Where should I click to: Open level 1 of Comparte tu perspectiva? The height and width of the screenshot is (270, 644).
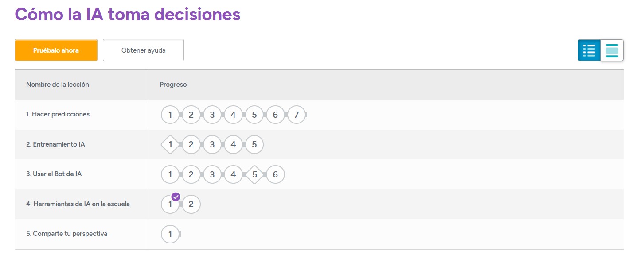(170, 234)
